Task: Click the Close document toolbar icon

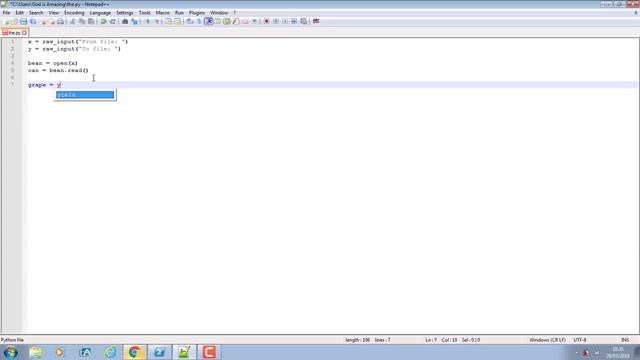Action: [x=43, y=21]
